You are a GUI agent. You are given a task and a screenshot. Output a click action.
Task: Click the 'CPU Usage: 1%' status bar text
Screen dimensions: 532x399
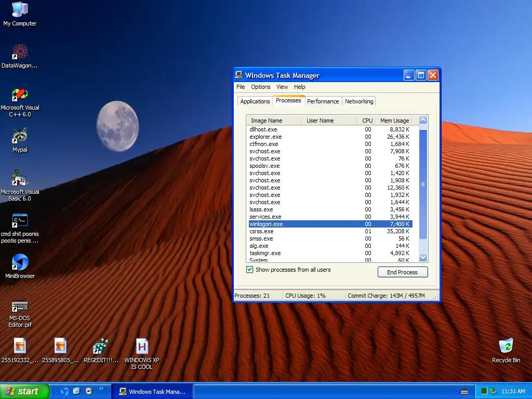[x=305, y=296]
